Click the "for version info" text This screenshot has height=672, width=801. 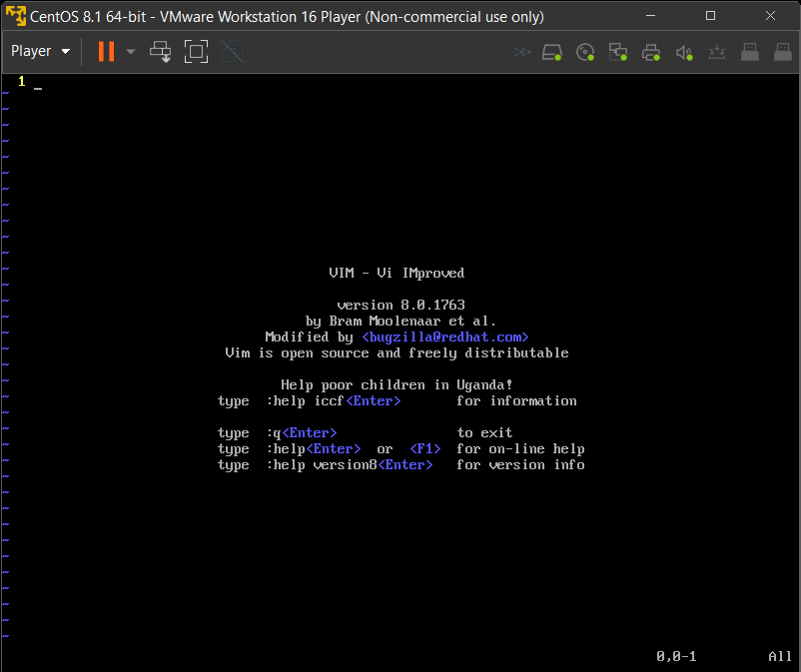pos(520,465)
